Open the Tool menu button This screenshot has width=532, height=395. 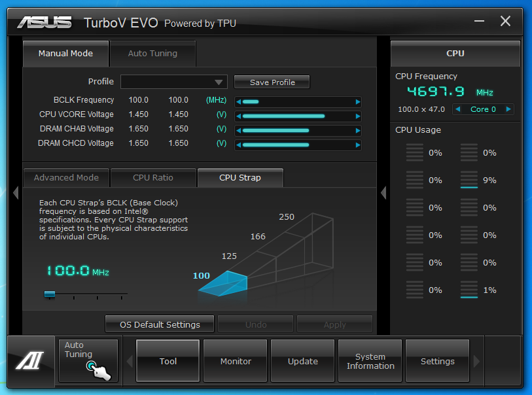point(168,361)
